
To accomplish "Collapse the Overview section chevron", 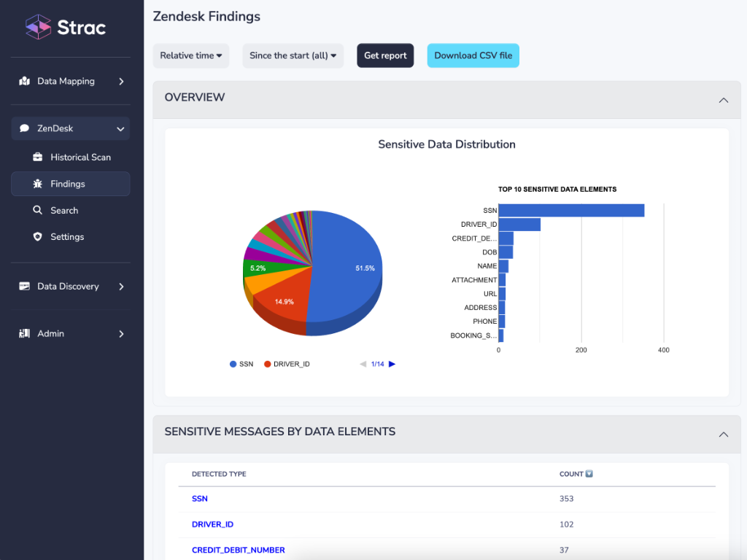I will (x=723, y=100).
